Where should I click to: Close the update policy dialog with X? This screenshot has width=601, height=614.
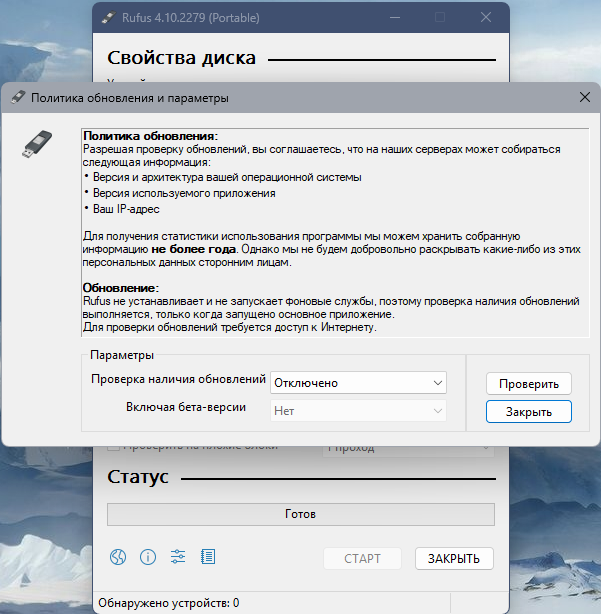pos(585,97)
